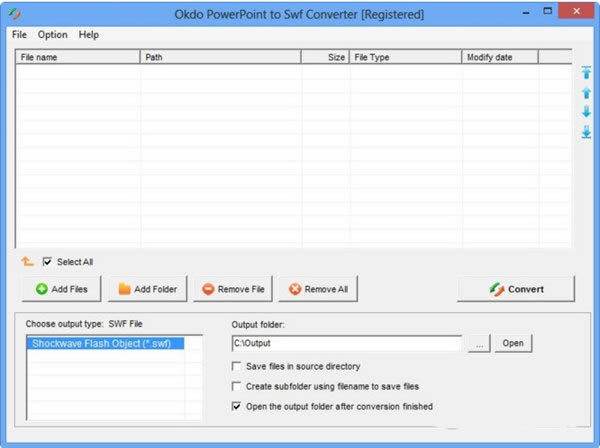Toggle the Select All checkbox
Image resolution: width=600 pixels, height=448 pixels.
[x=47, y=262]
